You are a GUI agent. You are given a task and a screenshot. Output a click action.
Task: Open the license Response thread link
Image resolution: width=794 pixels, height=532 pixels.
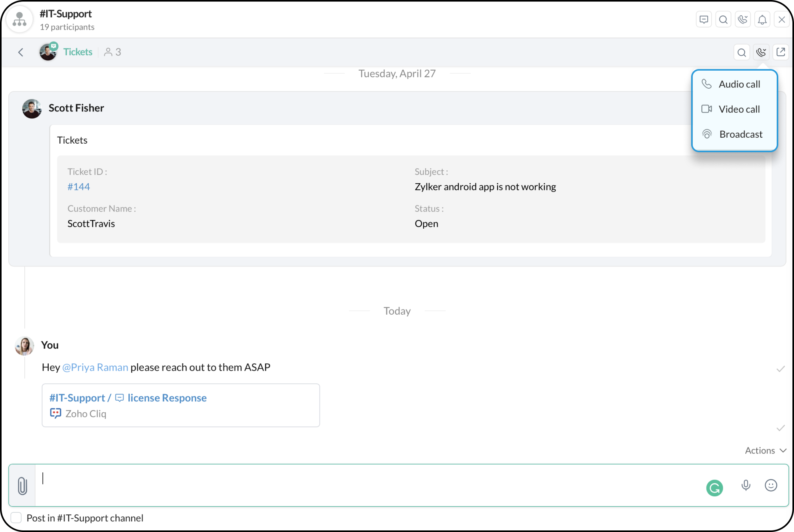pyautogui.click(x=167, y=398)
